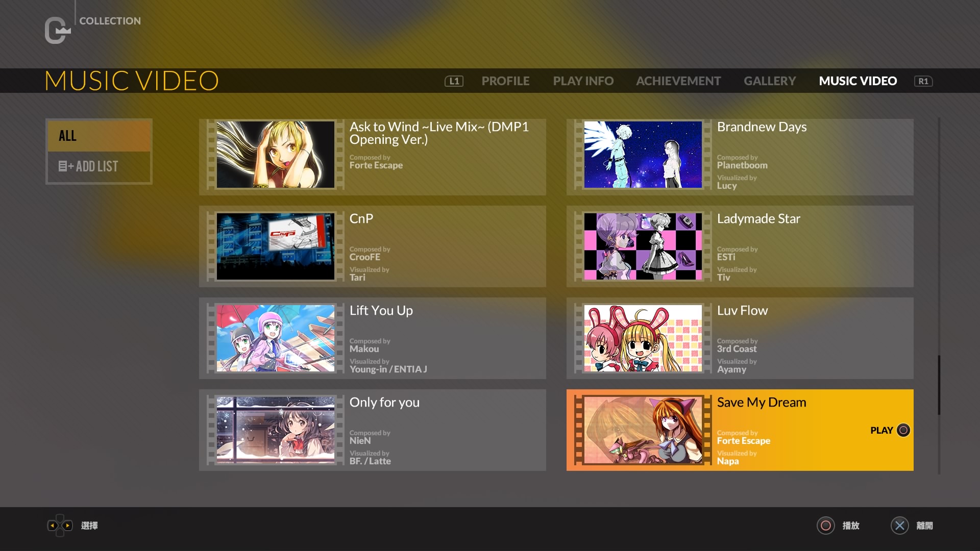Viewport: 980px width, 551px height.
Task: Click the title 'Ask to Wind ~Live Mix~'
Action: (x=439, y=133)
